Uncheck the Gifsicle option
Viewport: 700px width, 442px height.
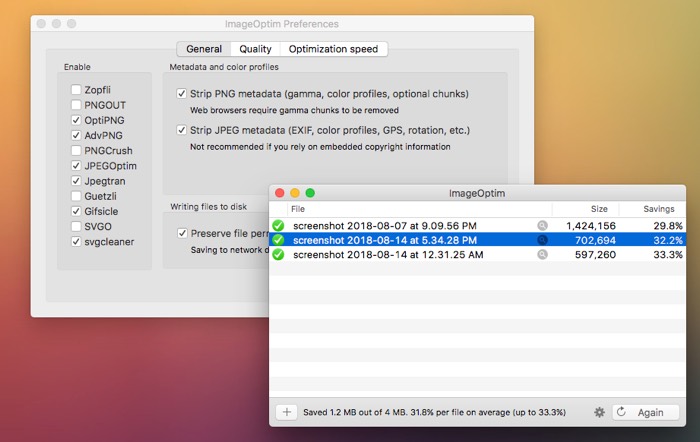pyautogui.click(x=76, y=211)
